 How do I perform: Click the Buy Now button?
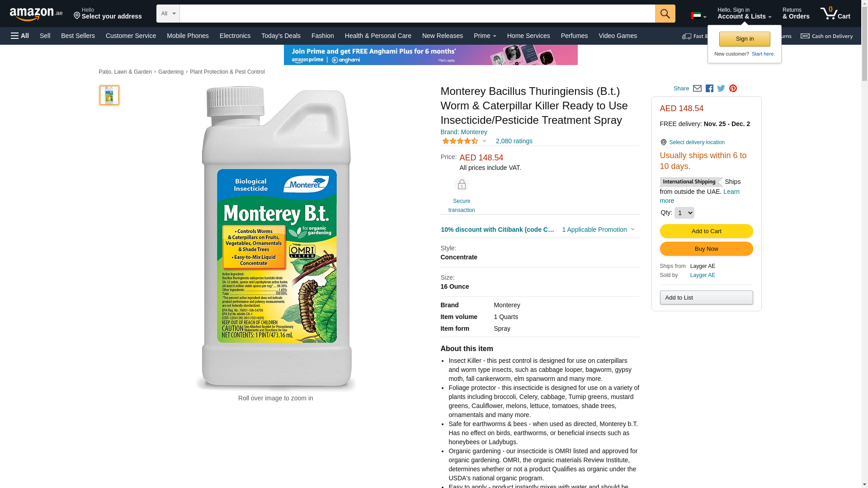pyautogui.click(x=706, y=249)
